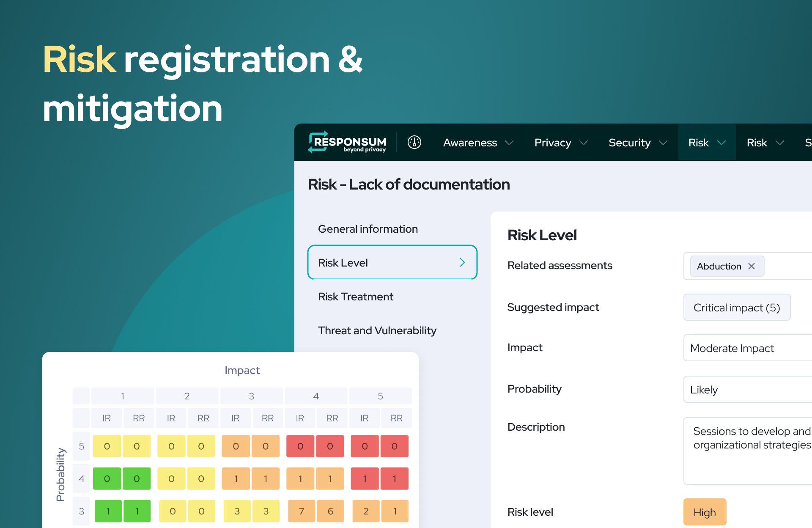Expand the Security menu chevron
The image size is (812, 528).
[663, 143]
